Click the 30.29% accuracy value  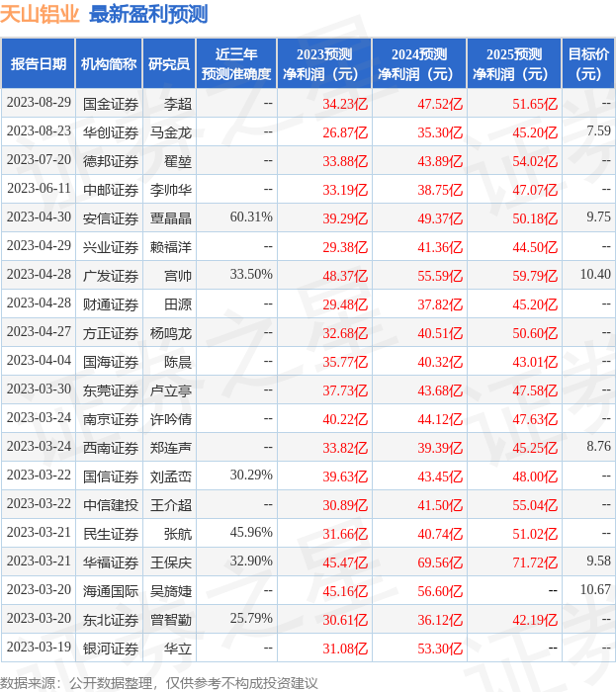(x=251, y=475)
